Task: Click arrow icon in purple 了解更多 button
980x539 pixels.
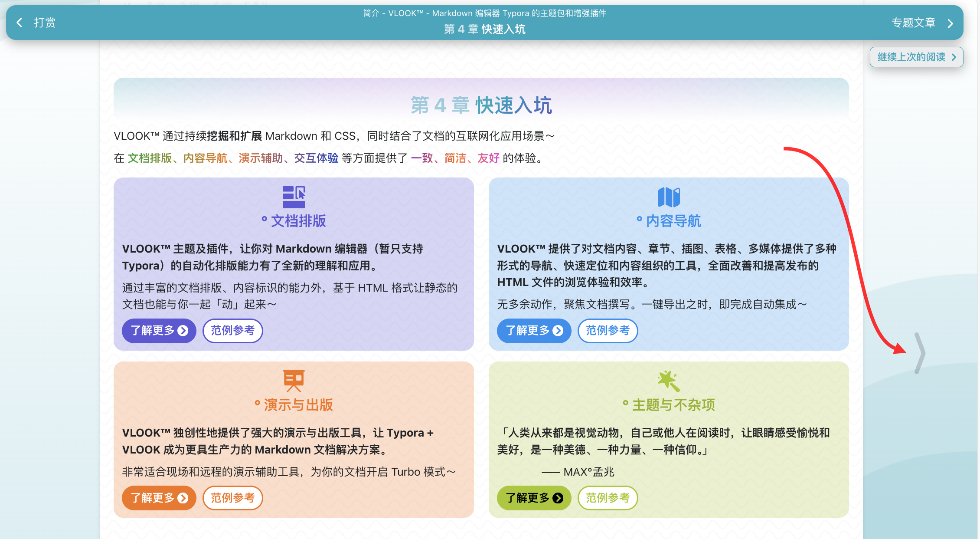Action: coord(183,331)
